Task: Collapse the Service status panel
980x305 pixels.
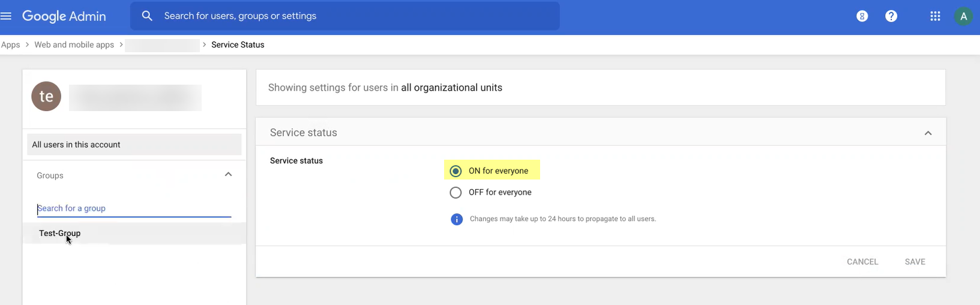Action: tap(928, 133)
